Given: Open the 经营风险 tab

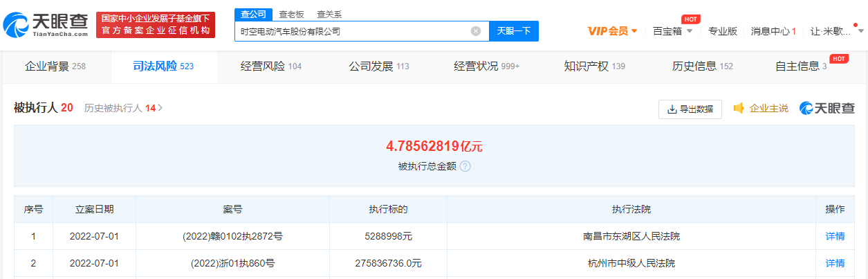Looking at the screenshot, I should pos(271,66).
